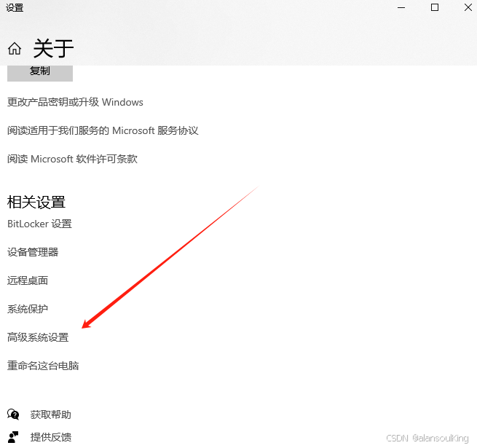Open the 提供反馈 text link

pyautogui.click(x=51, y=437)
